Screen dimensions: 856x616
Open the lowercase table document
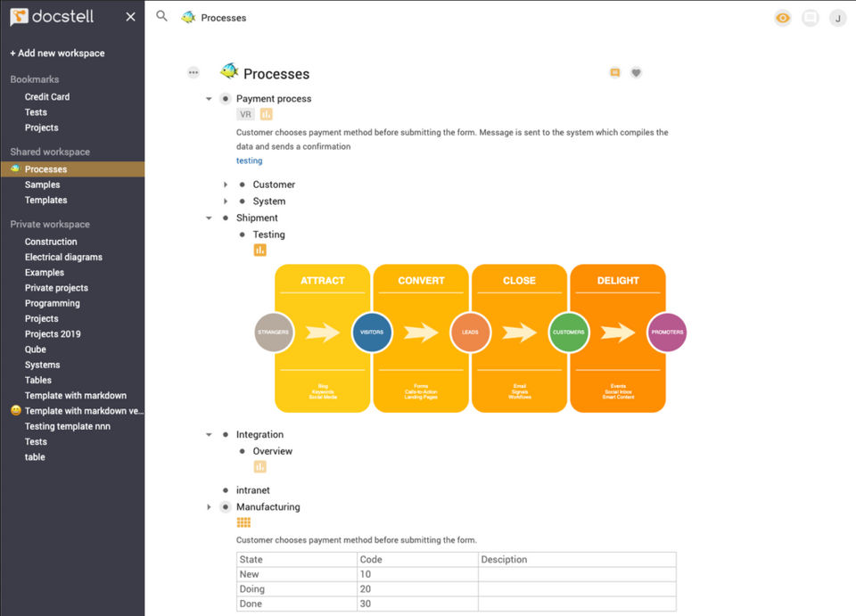[x=35, y=456]
